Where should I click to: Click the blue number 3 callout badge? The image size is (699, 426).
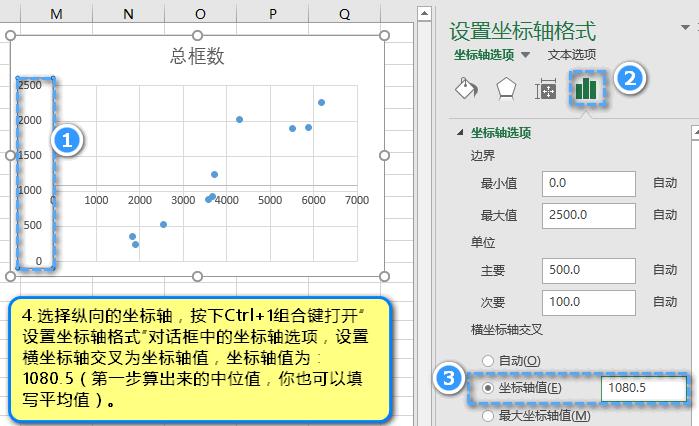450,379
